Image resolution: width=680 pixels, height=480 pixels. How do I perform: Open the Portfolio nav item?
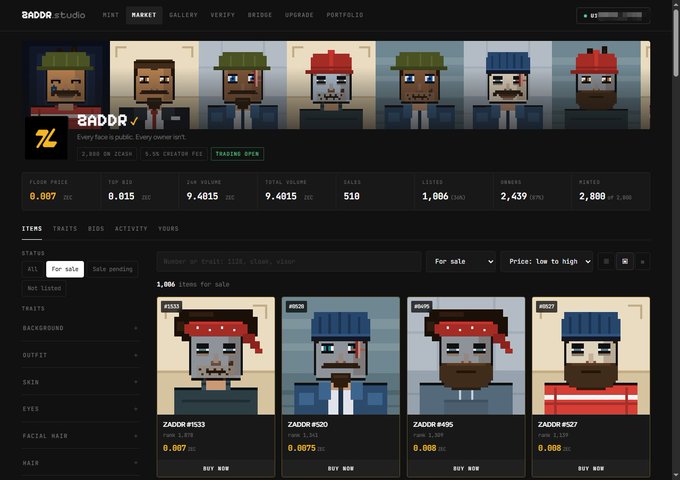click(x=345, y=15)
